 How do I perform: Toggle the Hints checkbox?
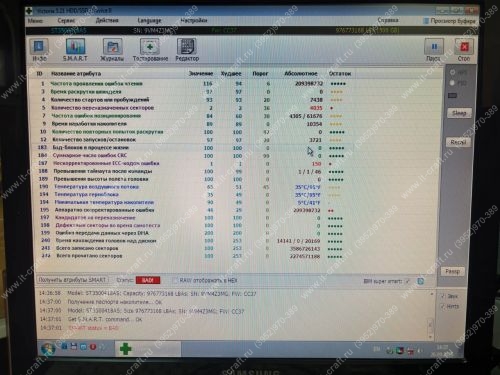pyautogui.click(x=443, y=306)
